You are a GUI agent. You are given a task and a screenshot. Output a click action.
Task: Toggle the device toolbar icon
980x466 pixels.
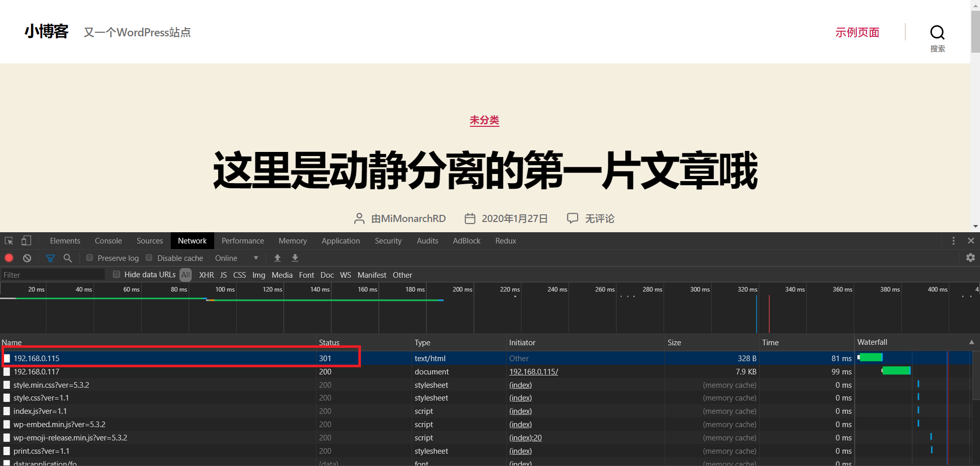26,240
